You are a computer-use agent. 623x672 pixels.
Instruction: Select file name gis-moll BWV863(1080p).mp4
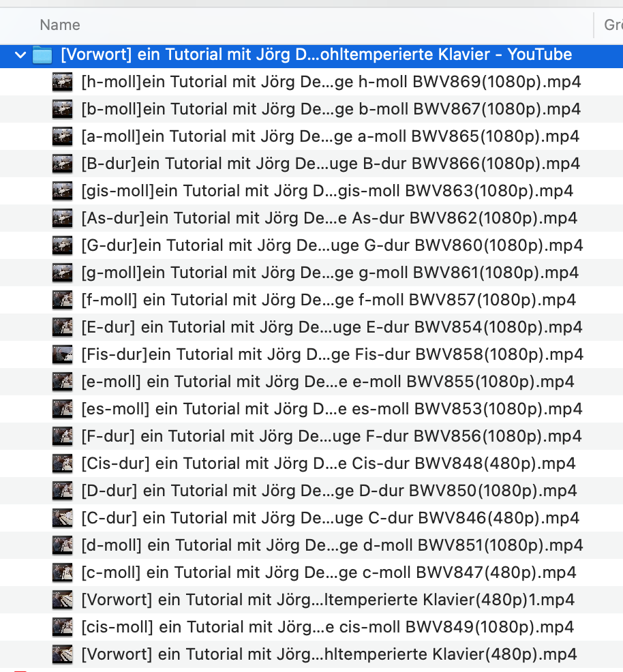click(x=327, y=191)
